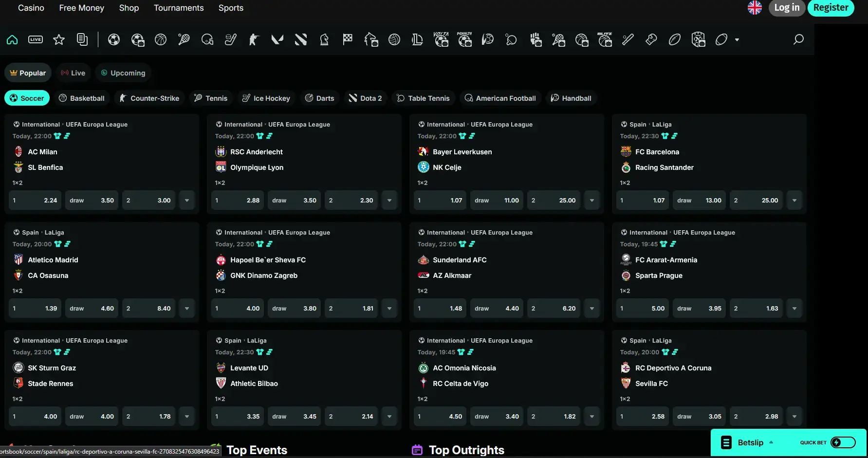Screen dimensions: 868x458
Task: Change language via UK flag icon
Action: [755, 7]
